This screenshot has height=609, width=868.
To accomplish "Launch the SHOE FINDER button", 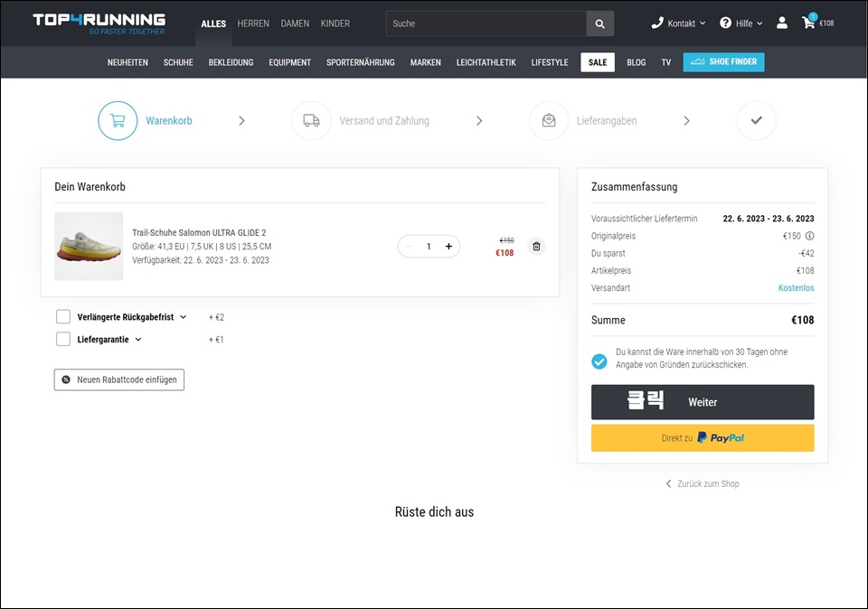I will (x=723, y=62).
